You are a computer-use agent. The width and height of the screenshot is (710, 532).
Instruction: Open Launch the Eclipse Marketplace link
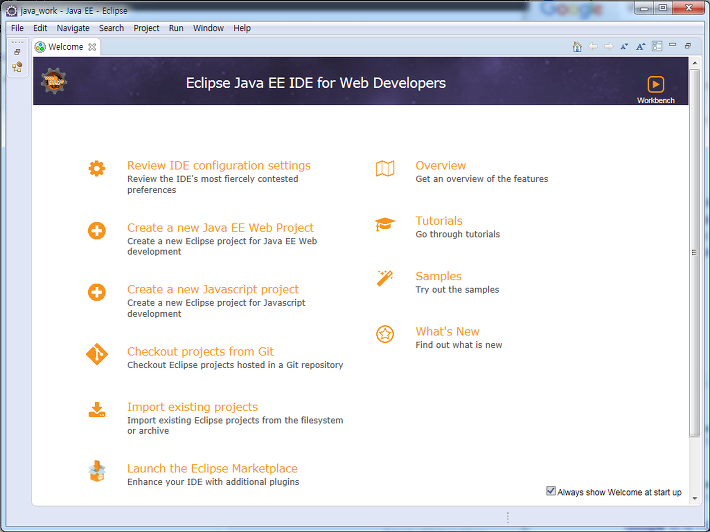(212, 468)
